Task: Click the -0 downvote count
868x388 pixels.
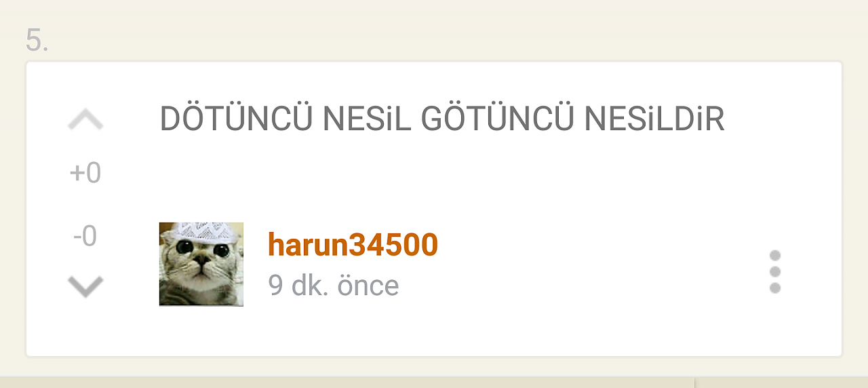Action: click(x=85, y=237)
